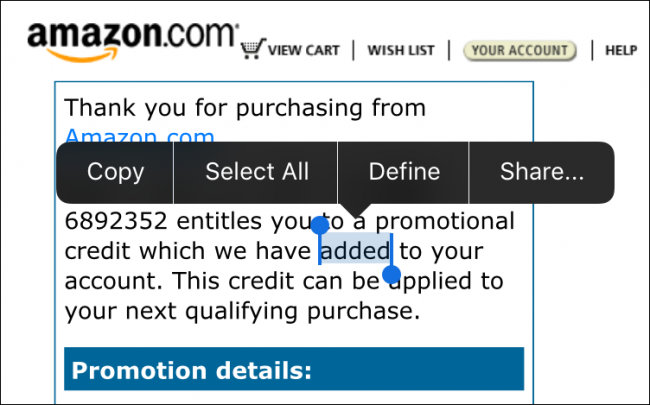Follow the blue Amazon.com hyperlink in the message
This screenshot has height=405, width=650.
(140, 137)
